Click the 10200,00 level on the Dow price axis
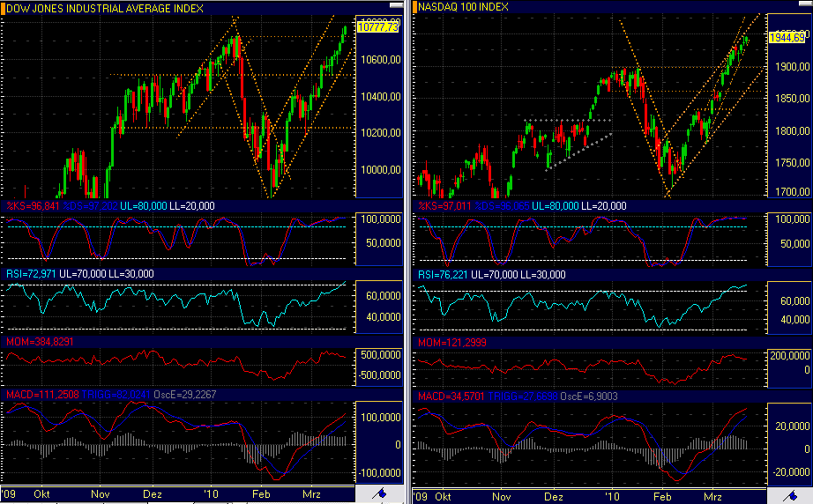This screenshot has width=813, height=504. point(381,133)
